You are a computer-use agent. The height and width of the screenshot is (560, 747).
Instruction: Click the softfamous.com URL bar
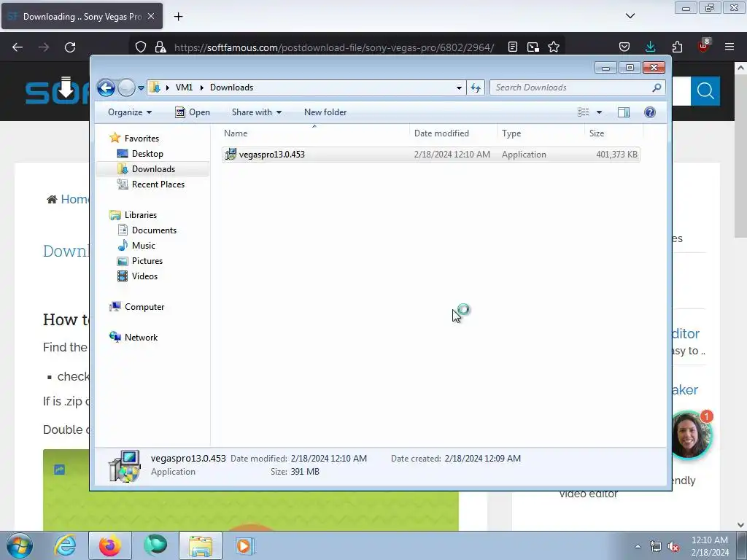pyautogui.click(x=333, y=47)
